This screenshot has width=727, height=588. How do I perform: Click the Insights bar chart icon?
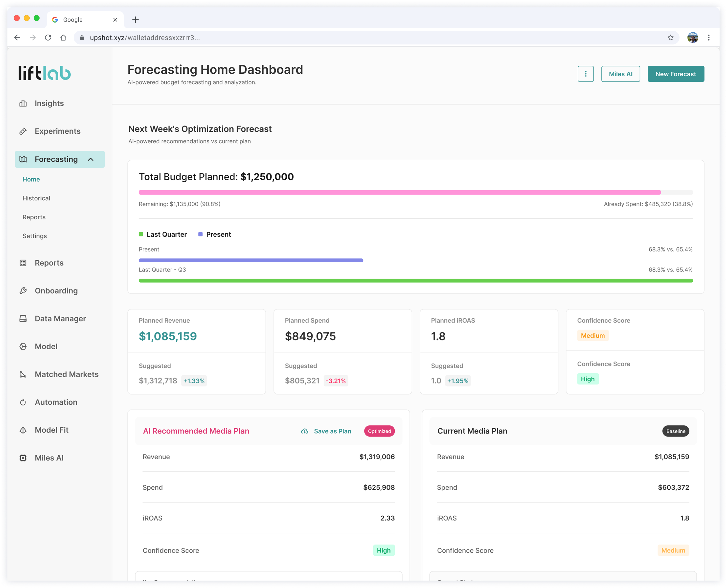click(x=23, y=103)
